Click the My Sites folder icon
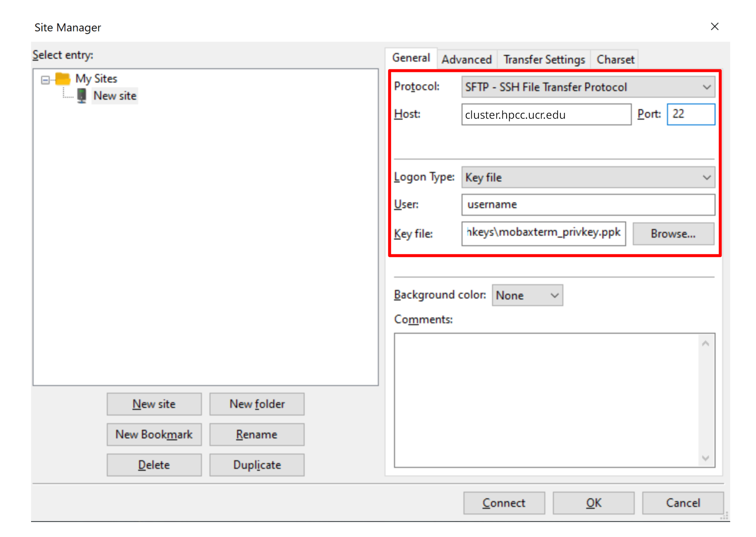 pyautogui.click(x=63, y=78)
